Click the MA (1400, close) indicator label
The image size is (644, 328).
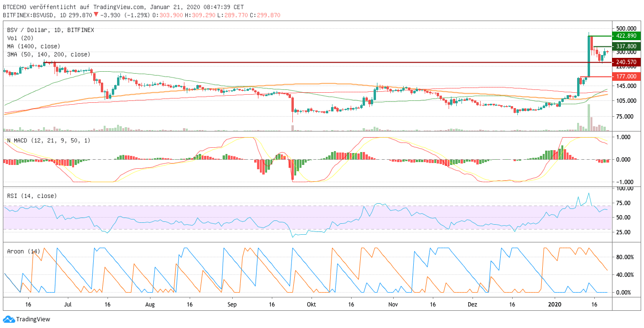pos(33,46)
